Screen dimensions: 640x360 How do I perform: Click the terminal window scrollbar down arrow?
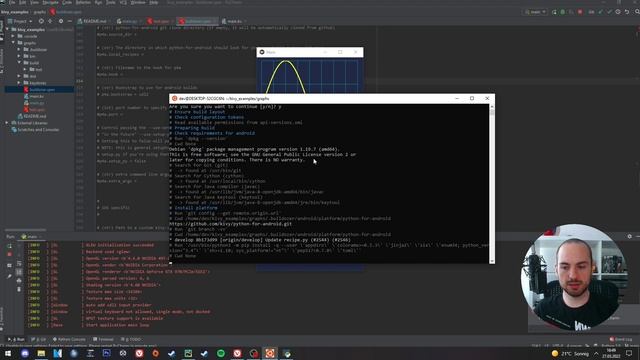tap(492, 261)
